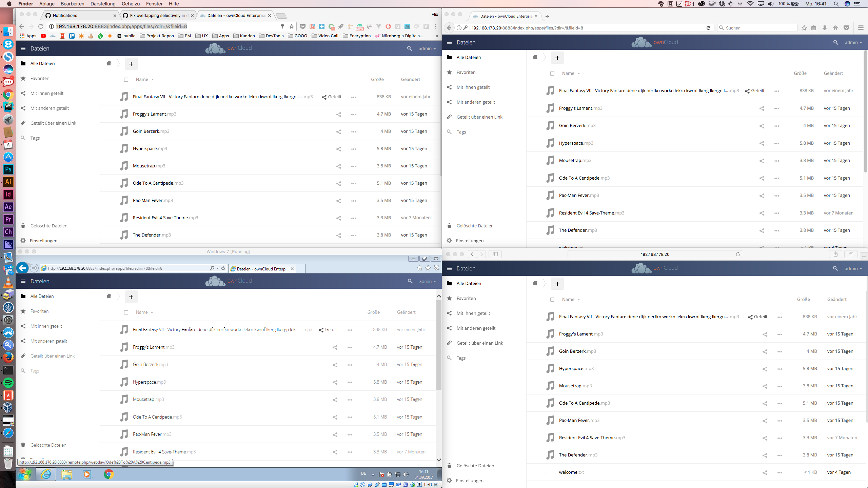Screen dimensions: 868x488
Task: Click Safari sidebar toggle toolbar icon
Action: click(495, 254)
